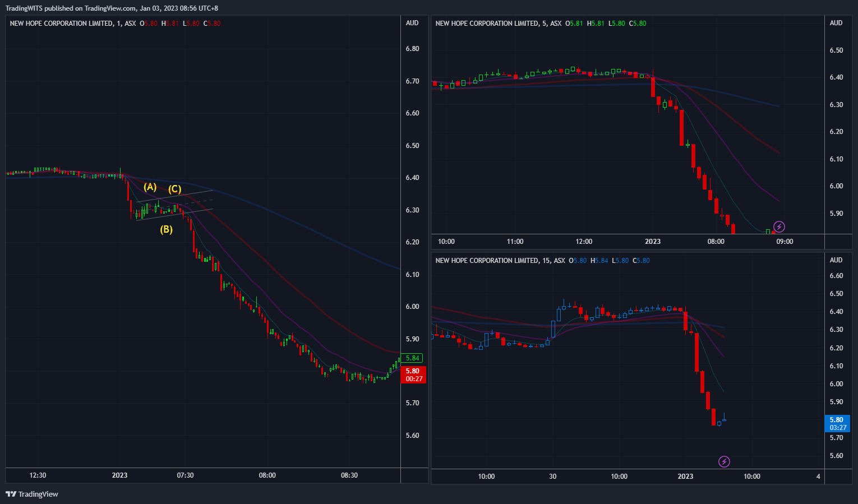Image resolution: width=858 pixels, height=504 pixels.
Task: Click the O5.80 open value on the 1-minute chart
Action: click(149, 24)
